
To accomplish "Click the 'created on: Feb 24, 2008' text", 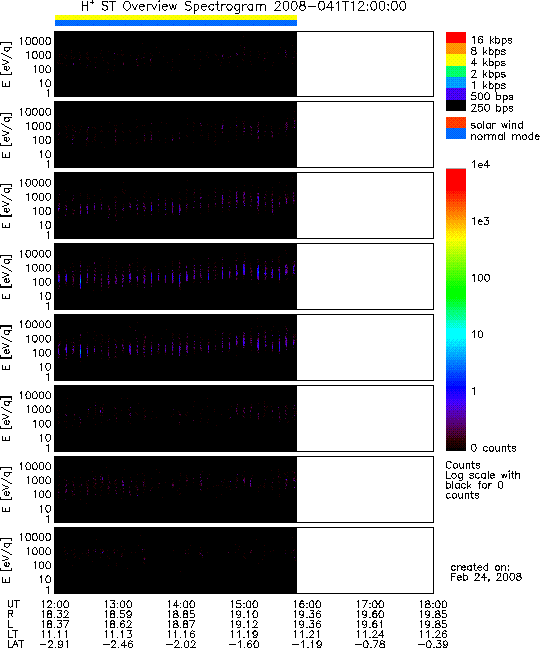I will (x=486, y=572).
